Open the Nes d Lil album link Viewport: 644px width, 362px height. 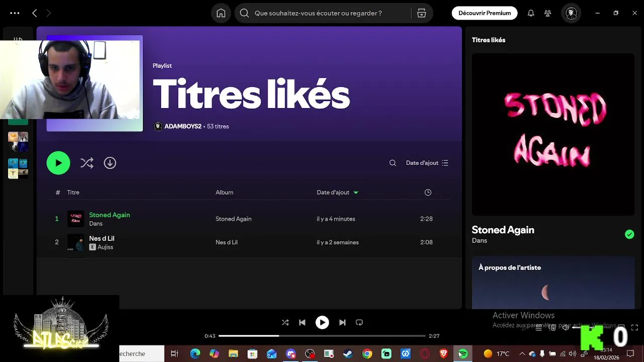pos(226,242)
